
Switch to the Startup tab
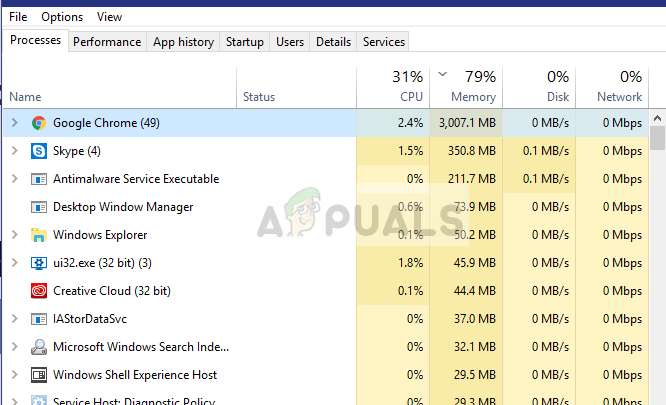pyautogui.click(x=245, y=42)
